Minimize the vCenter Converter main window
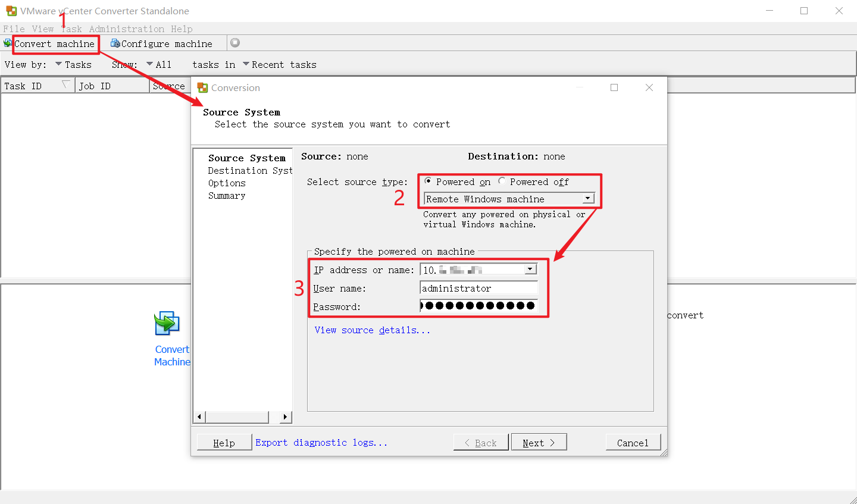The height and width of the screenshot is (504, 857). 770,11
